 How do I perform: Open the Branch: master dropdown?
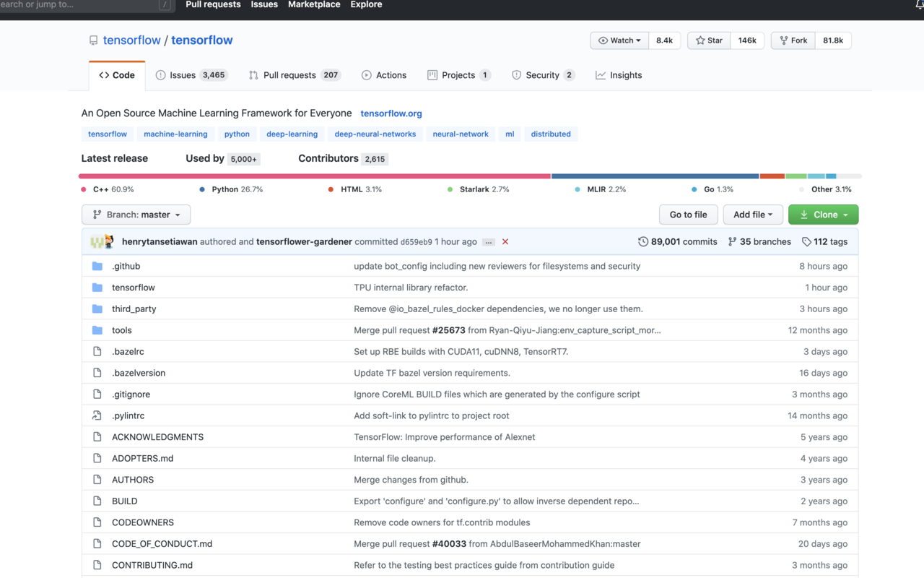pyautogui.click(x=136, y=215)
